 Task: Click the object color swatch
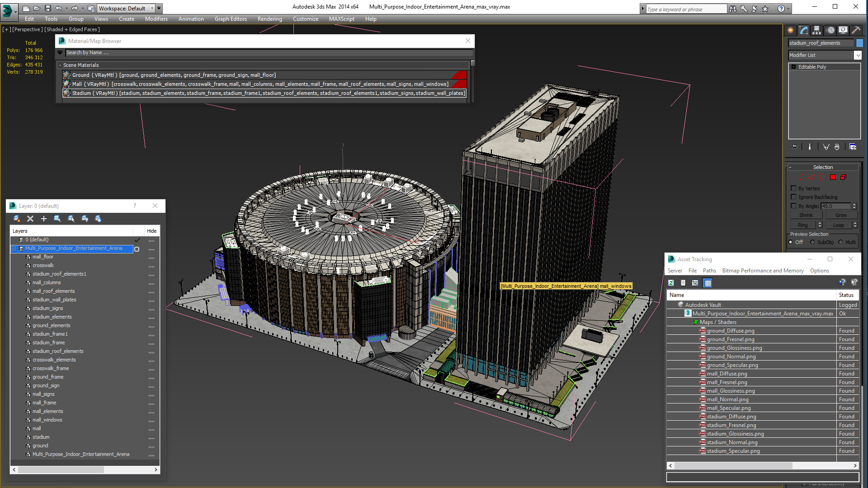pos(859,43)
